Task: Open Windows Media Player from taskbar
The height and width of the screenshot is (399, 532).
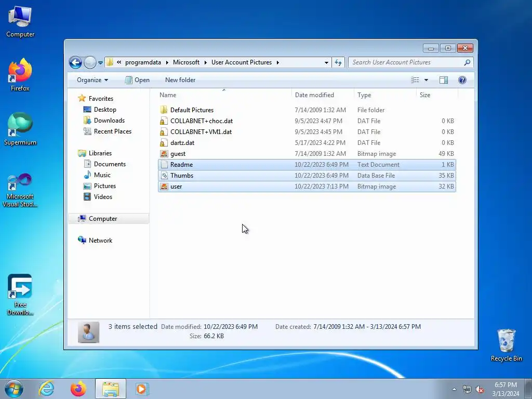Action: coord(141,389)
